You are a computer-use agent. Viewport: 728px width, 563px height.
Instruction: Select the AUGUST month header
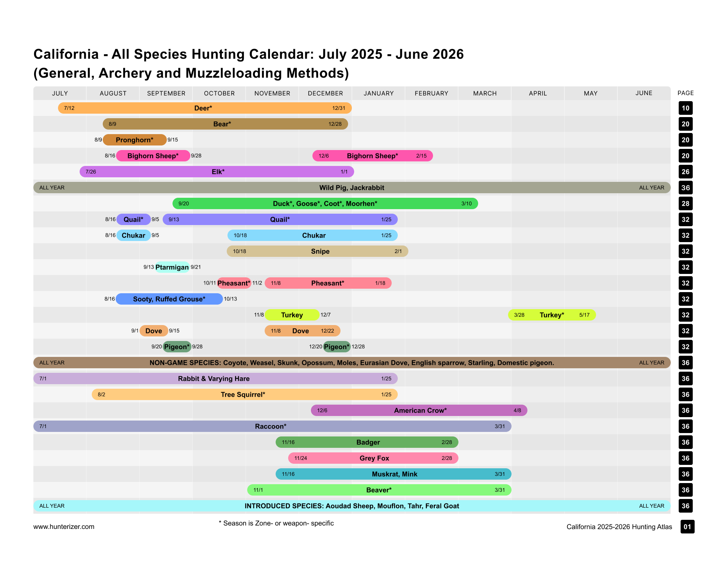tap(113, 93)
